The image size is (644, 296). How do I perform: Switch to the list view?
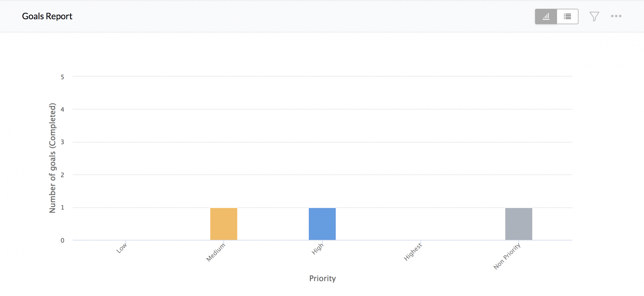click(x=567, y=16)
